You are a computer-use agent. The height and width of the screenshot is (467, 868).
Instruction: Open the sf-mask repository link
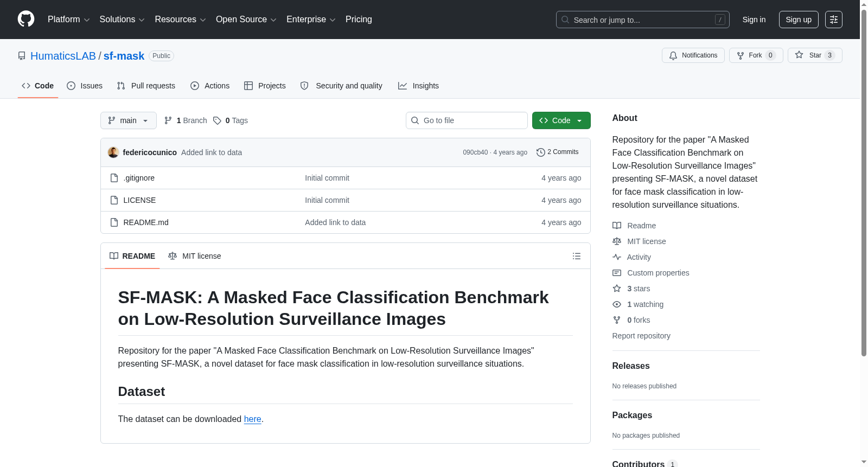(x=124, y=56)
